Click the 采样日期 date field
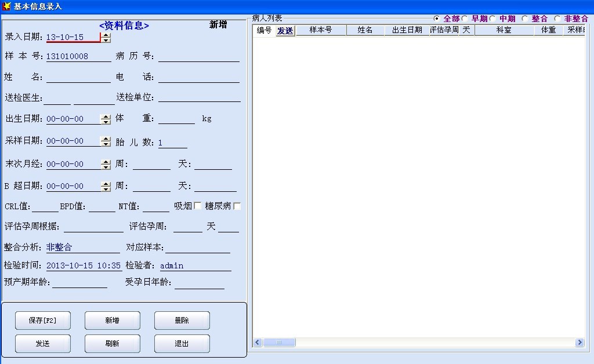594x364 pixels. 74,141
